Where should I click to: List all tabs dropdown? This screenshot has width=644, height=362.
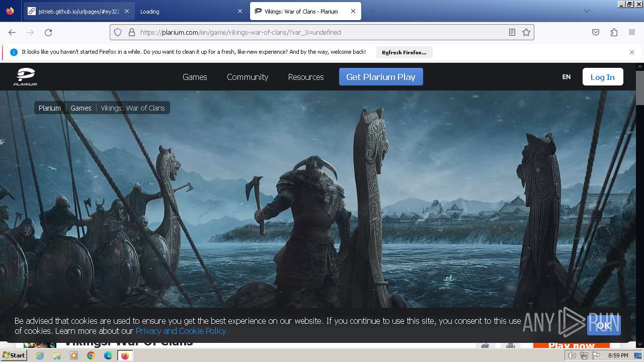coord(587,11)
